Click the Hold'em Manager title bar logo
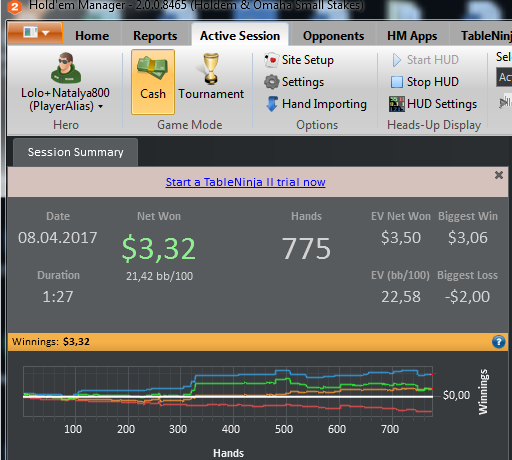Screen dimensions: 512x460 15,7
